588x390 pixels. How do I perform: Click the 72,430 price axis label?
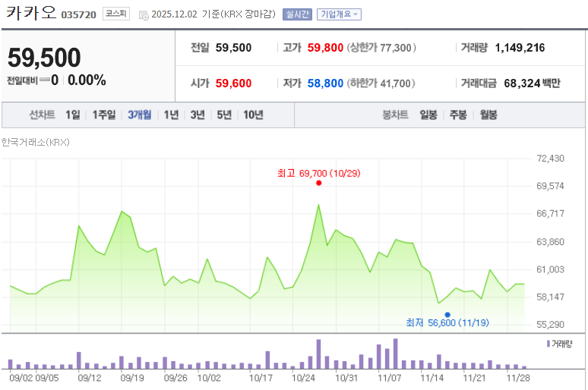pyautogui.click(x=550, y=159)
